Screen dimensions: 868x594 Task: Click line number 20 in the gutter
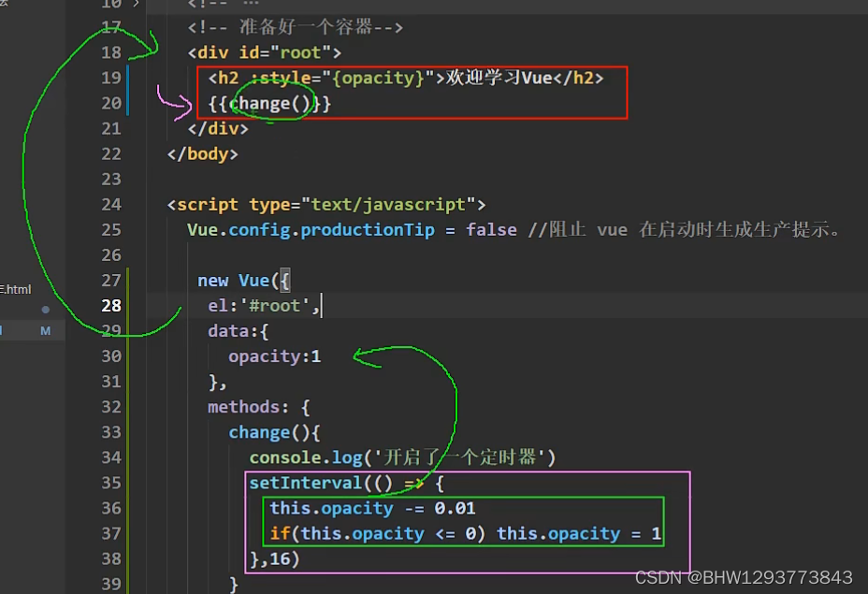click(111, 104)
